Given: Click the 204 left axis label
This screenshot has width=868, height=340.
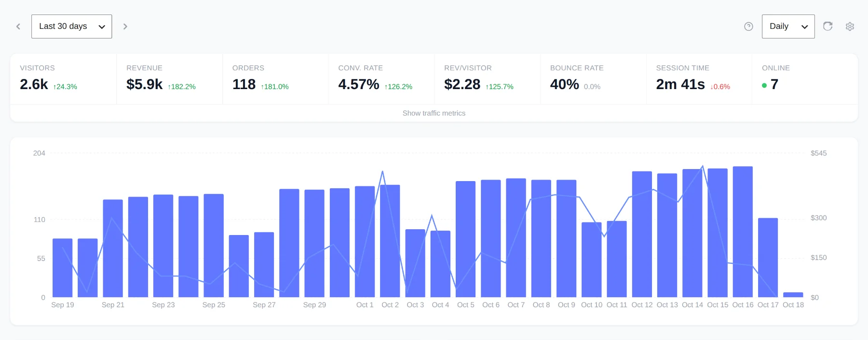Looking at the screenshot, I should [x=39, y=153].
